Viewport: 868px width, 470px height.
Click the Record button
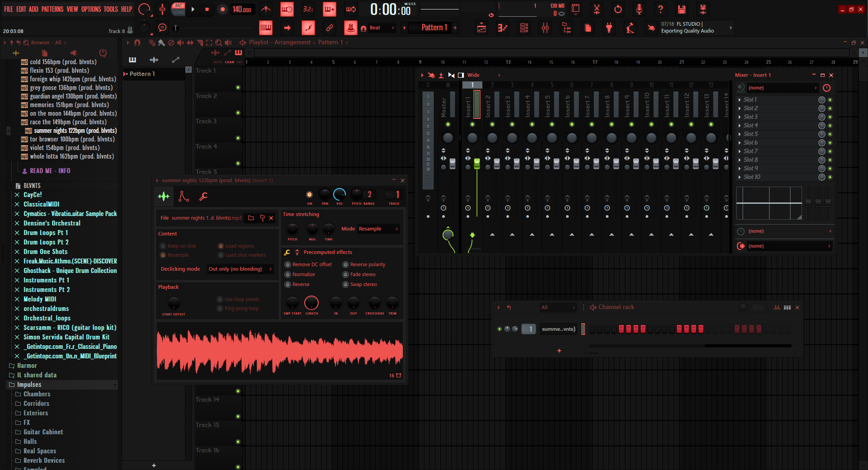click(x=222, y=9)
